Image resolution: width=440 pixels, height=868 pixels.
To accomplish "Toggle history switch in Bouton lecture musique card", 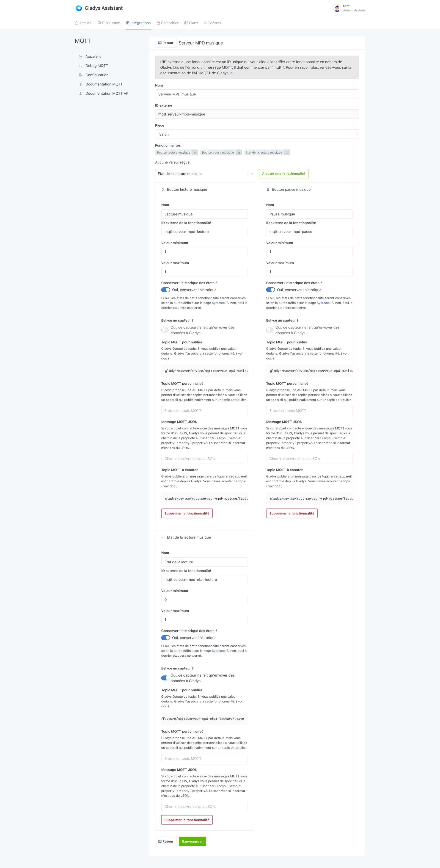I will (x=166, y=290).
